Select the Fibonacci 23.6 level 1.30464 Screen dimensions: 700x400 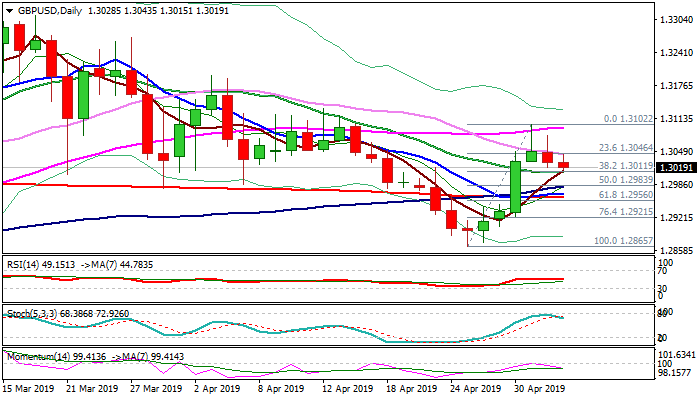tap(626, 148)
